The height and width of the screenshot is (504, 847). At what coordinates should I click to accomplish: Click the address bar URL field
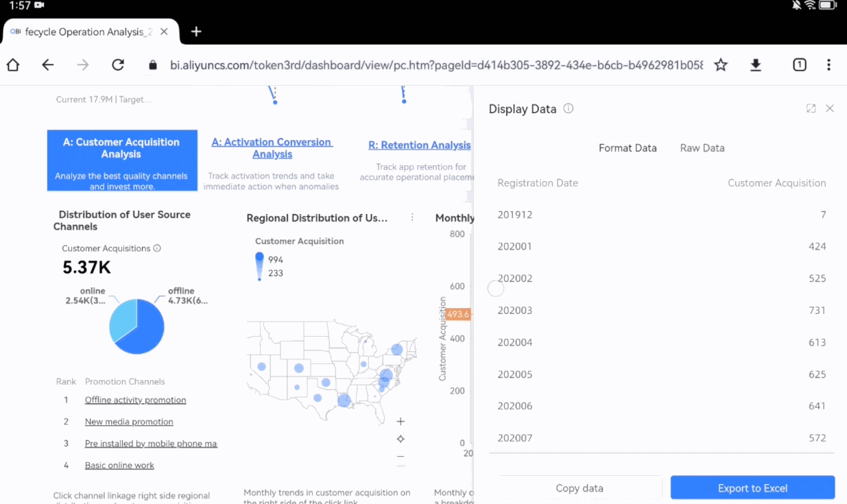point(436,65)
